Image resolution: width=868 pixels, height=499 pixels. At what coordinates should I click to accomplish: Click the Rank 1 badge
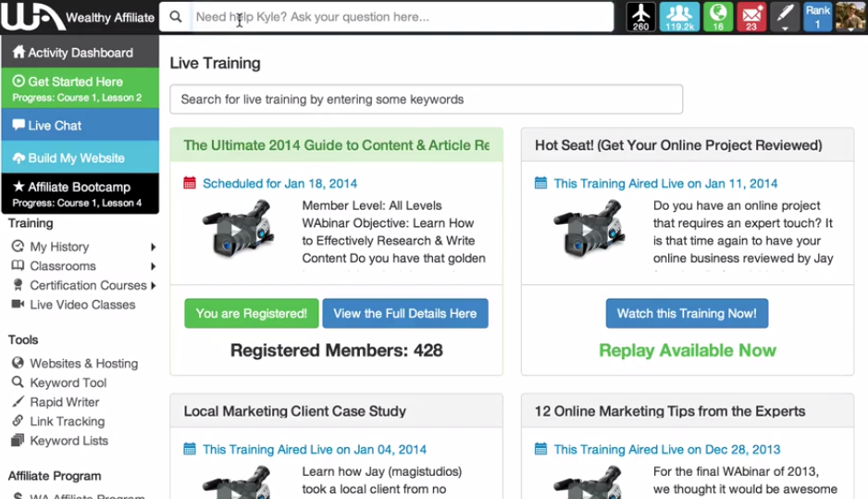point(818,17)
